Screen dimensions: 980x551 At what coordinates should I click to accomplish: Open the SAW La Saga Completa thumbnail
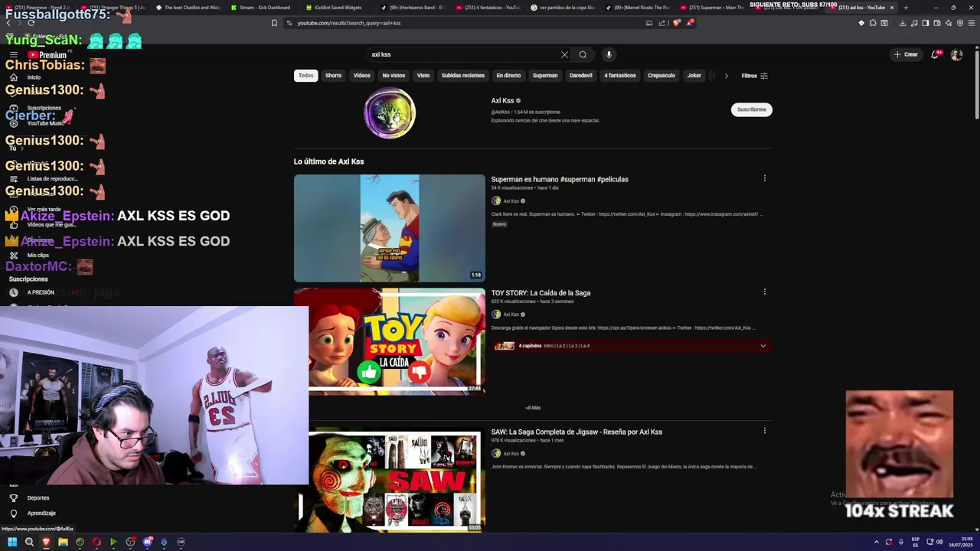tap(390, 480)
